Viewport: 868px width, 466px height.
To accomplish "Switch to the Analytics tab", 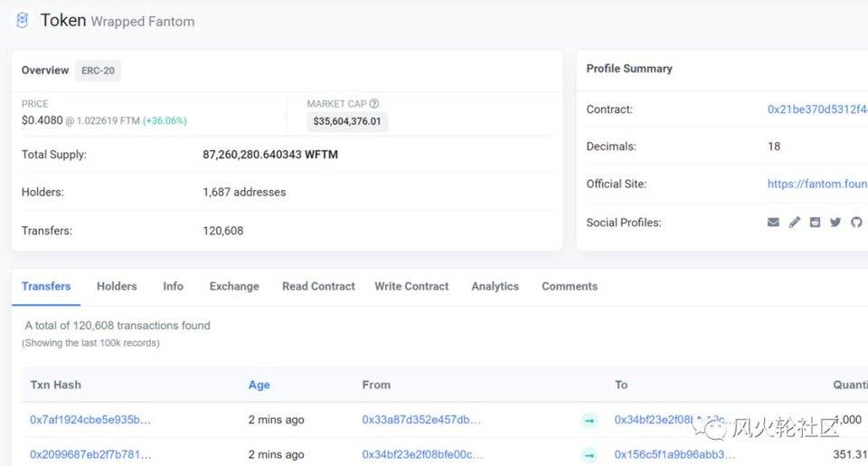I will (495, 287).
